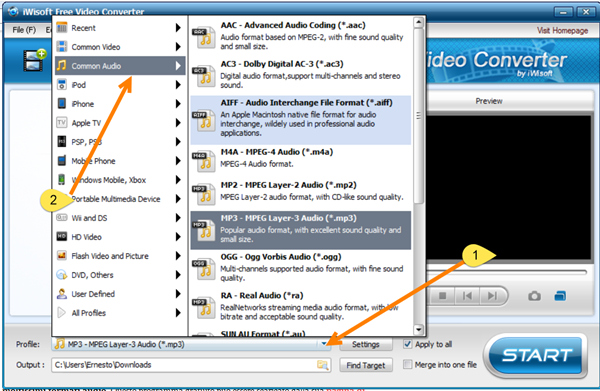Click the Common Video category icon
The image size is (600, 391).
coord(62,47)
